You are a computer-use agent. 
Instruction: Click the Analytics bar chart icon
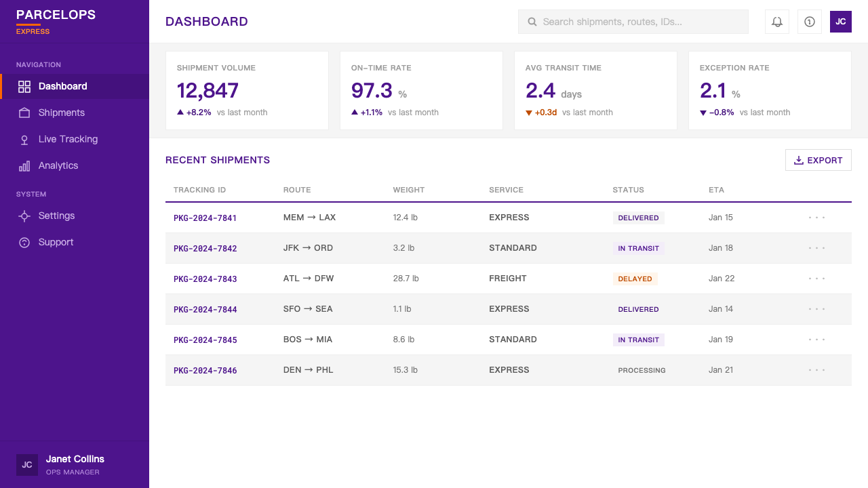coord(24,166)
